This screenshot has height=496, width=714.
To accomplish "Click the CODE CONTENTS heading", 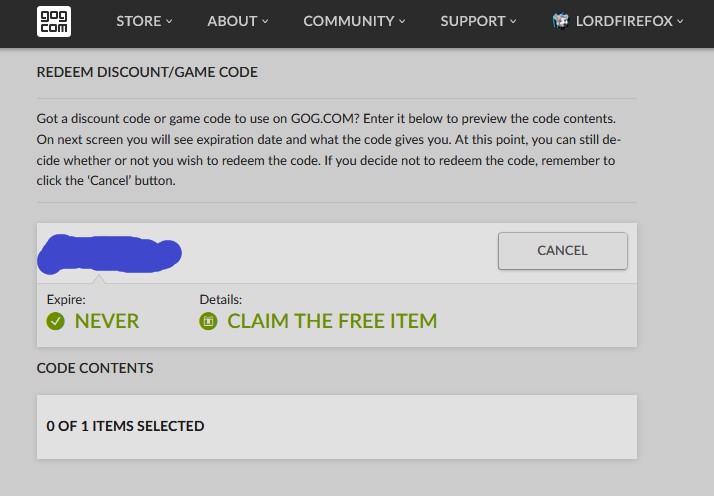I will pyautogui.click(x=95, y=368).
